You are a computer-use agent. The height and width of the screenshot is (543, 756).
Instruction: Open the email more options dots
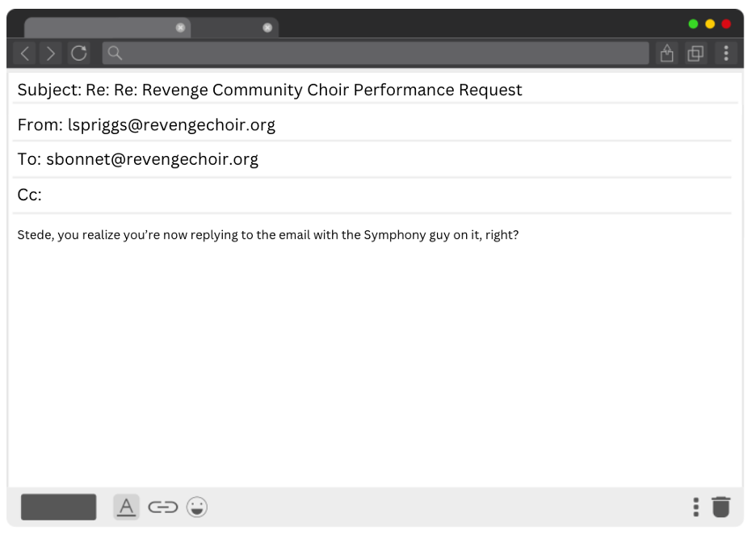(695, 507)
